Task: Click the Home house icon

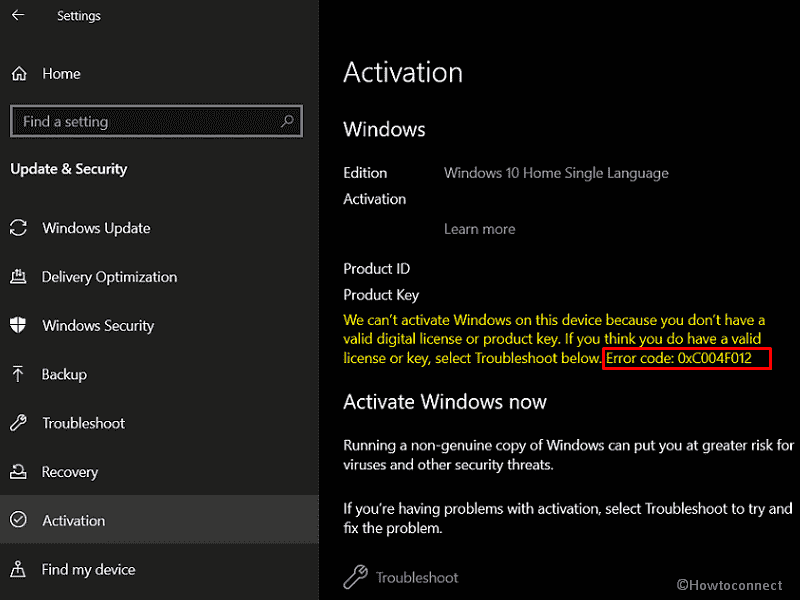Action: pyautogui.click(x=19, y=74)
